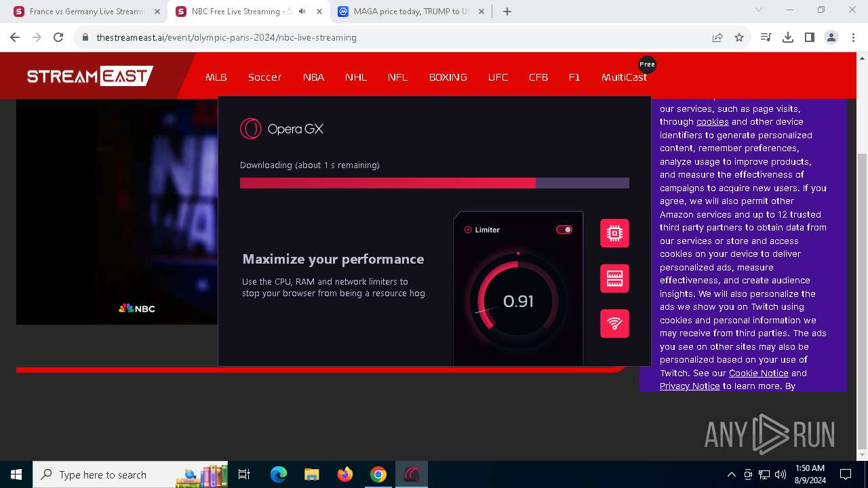This screenshot has height=488, width=868.
Task: Click the NBC video player
Action: (117, 211)
